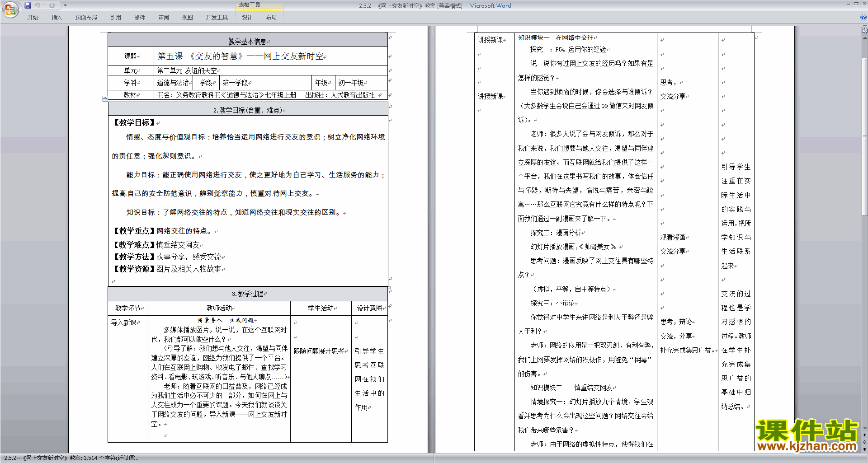The image size is (868, 463).
Task: Click the line (虚拟，平等，自主等特点)
Action: coord(571,289)
